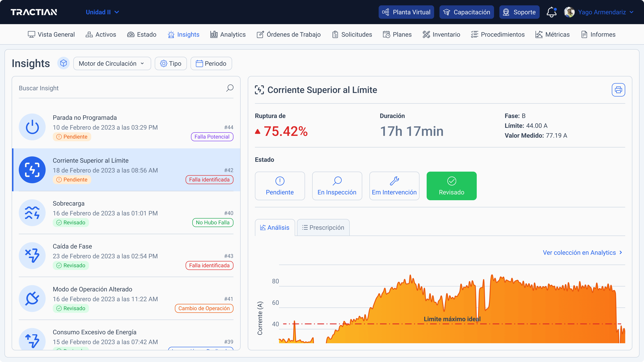Select Parada no Programada insight
Image resolution: width=644 pixels, height=362 pixels.
click(126, 127)
